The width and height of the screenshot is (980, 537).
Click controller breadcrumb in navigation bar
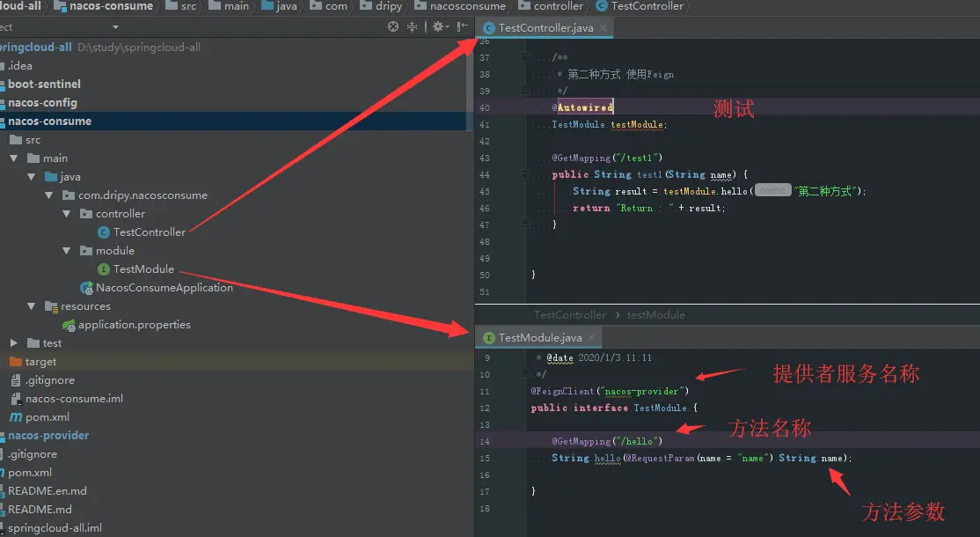click(x=551, y=6)
